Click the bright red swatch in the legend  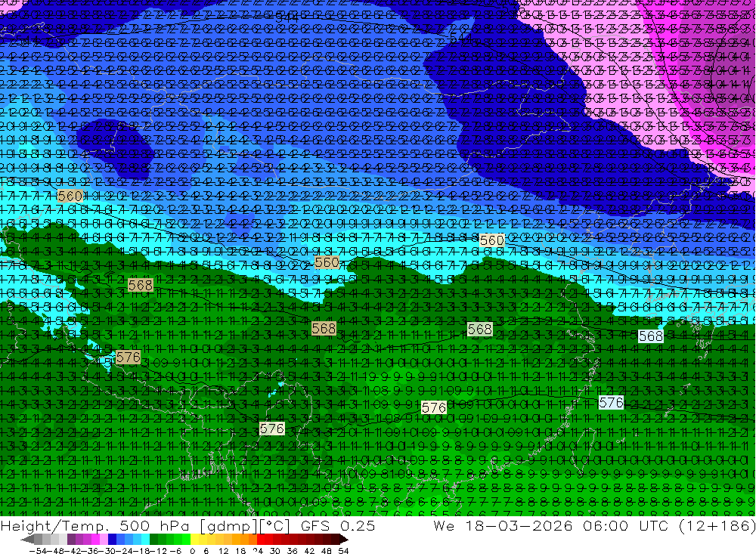tap(261, 540)
